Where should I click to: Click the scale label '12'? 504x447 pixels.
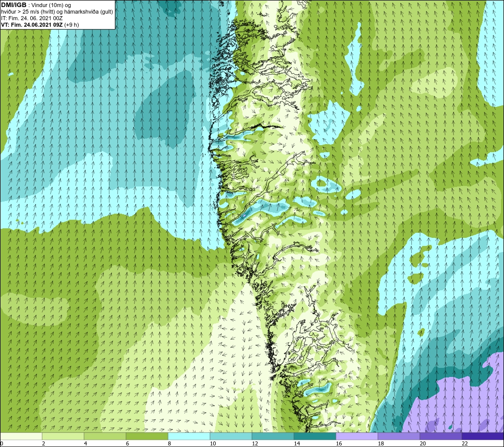(255, 444)
